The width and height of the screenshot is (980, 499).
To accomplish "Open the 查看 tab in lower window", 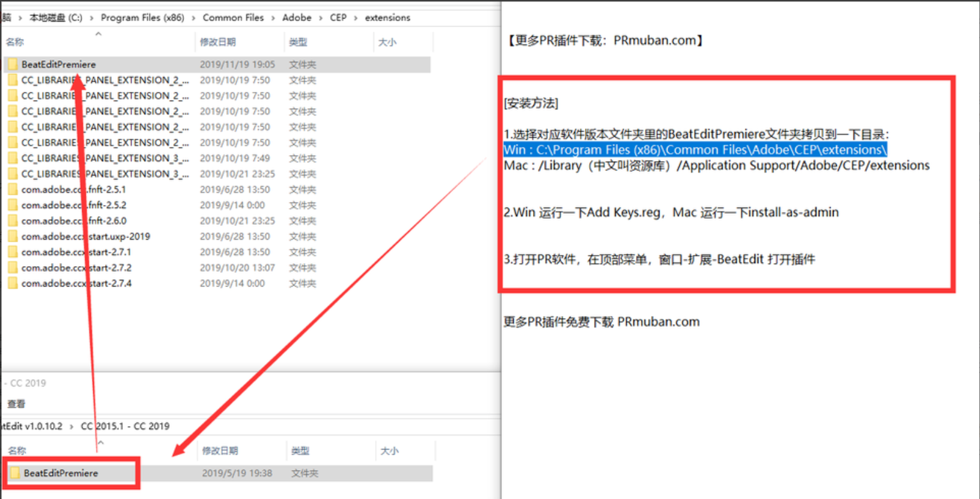I will tap(16, 404).
